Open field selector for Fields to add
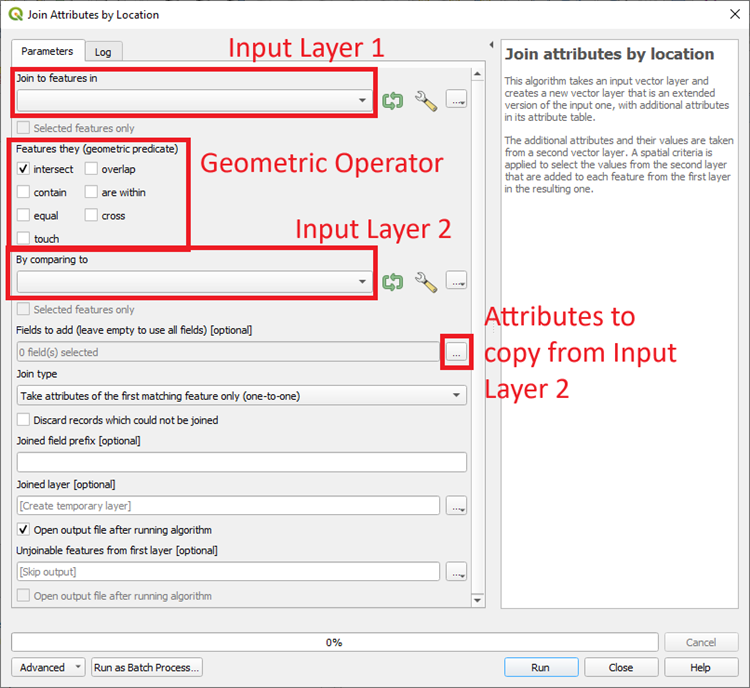 457,352
